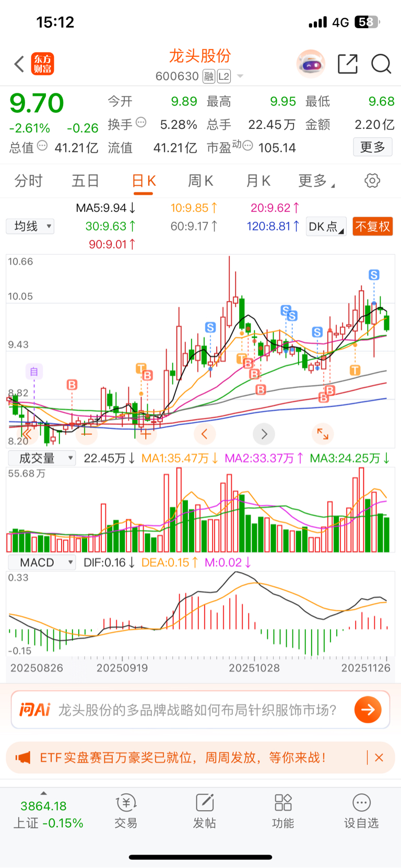Select the 日K tab
This screenshot has height=868, width=401.
(x=144, y=181)
